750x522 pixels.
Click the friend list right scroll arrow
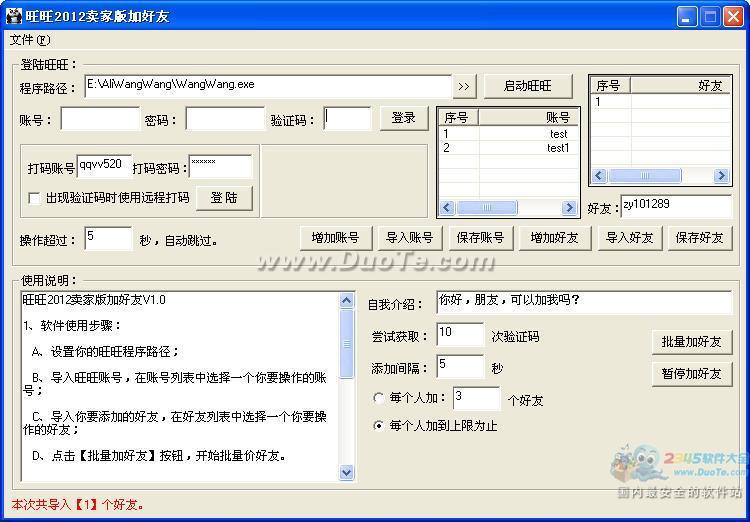coord(721,176)
